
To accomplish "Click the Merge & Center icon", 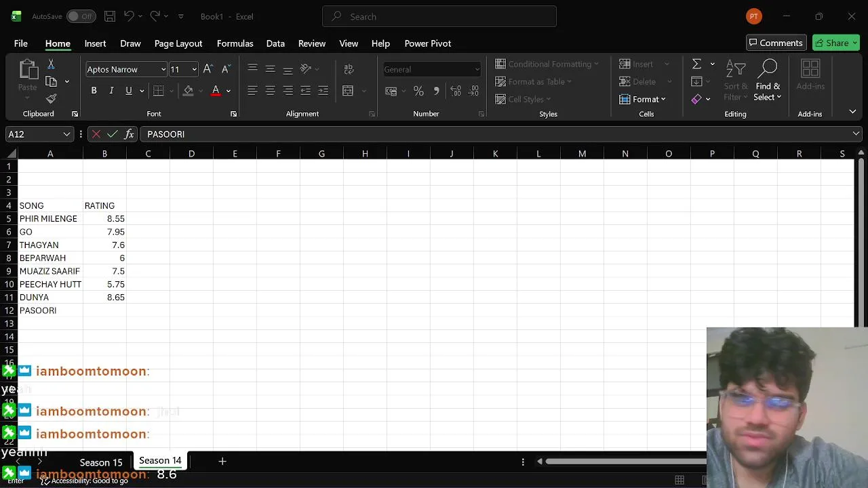I will [348, 91].
